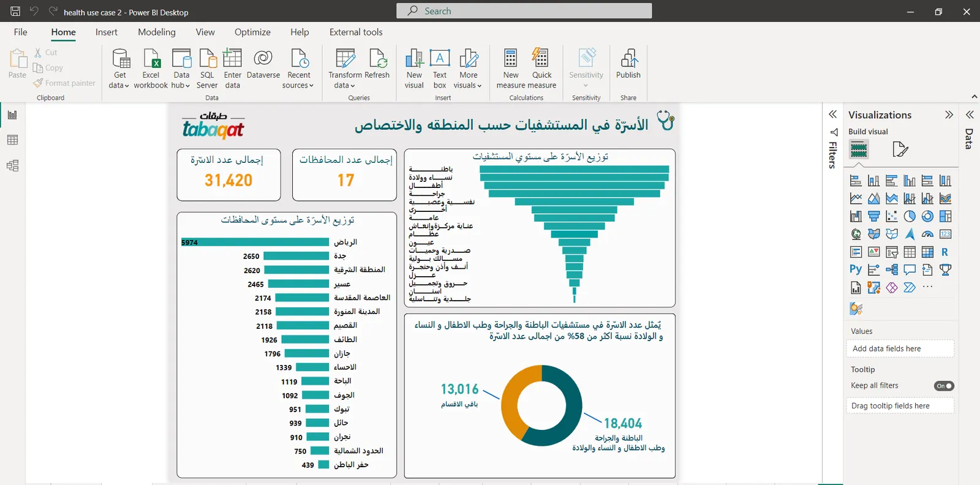Open Format visual tab in Visualizations

tap(900, 149)
